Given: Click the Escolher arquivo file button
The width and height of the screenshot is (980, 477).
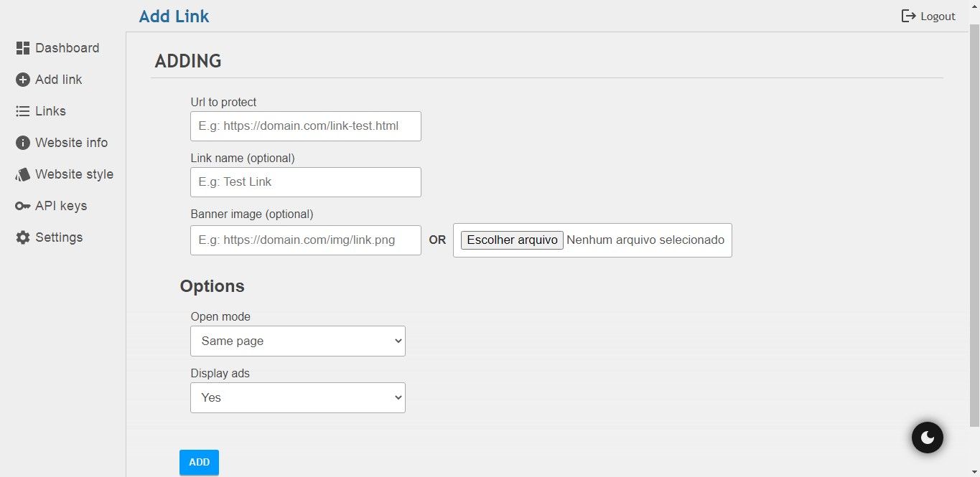Looking at the screenshot, I should coord(512,240).
